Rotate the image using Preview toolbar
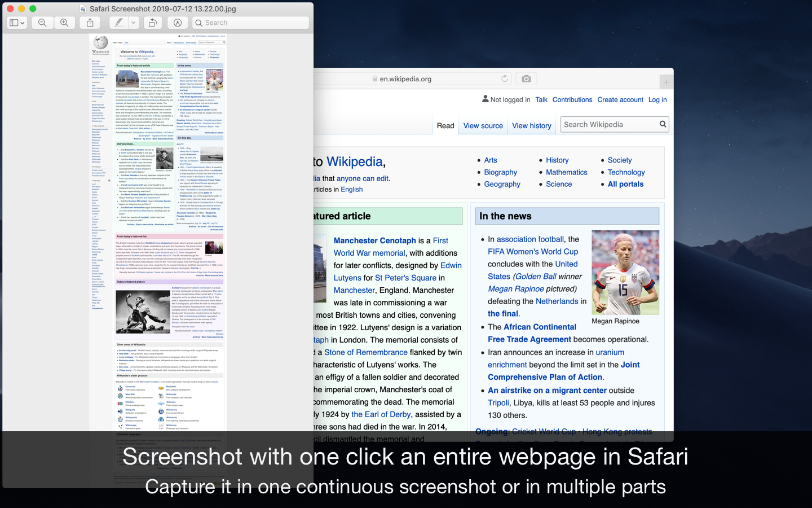This screenshot has width=812, height=508. click(152, 23)
